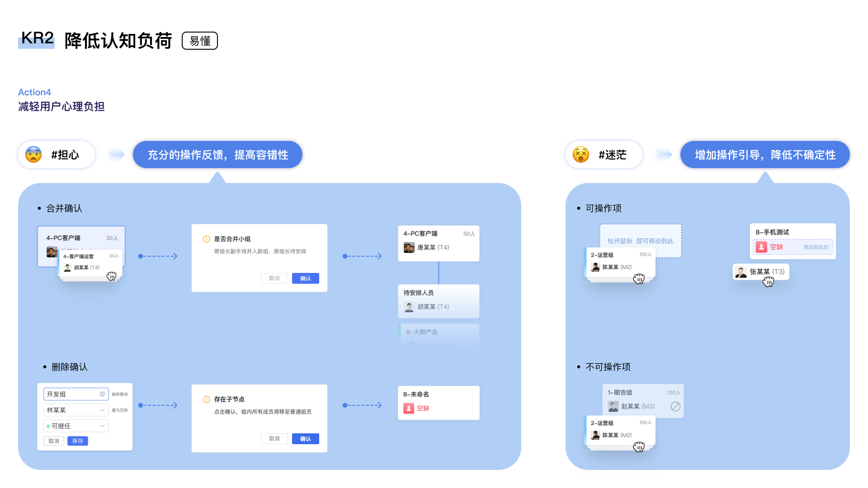The image size is (868, 488).
Task: Click the red 空缺 avatar icon in 8-未命名
Action: pos(409,408)
